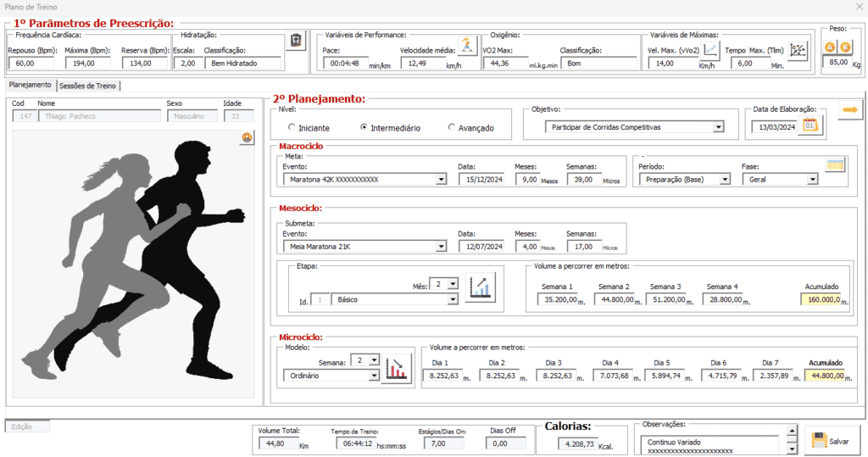Click the hydration clipboard icon button
Viewport: 868px width, 457px height.
pyautogui.click(x=296, y=41)
